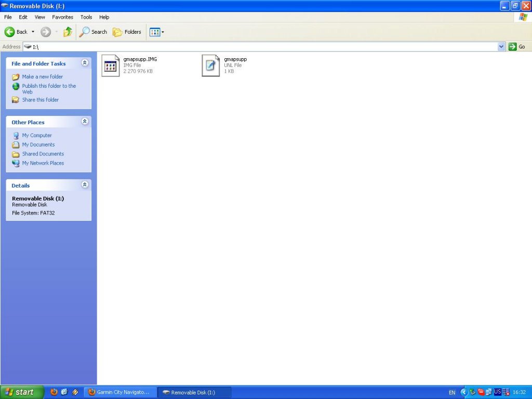Restore down the Removable Disk window
532x399 pixels.
[515, 6]
